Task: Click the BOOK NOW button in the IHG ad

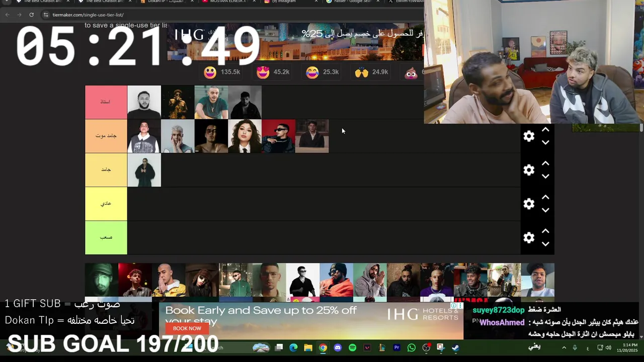Action: click(x=187, y=328)
